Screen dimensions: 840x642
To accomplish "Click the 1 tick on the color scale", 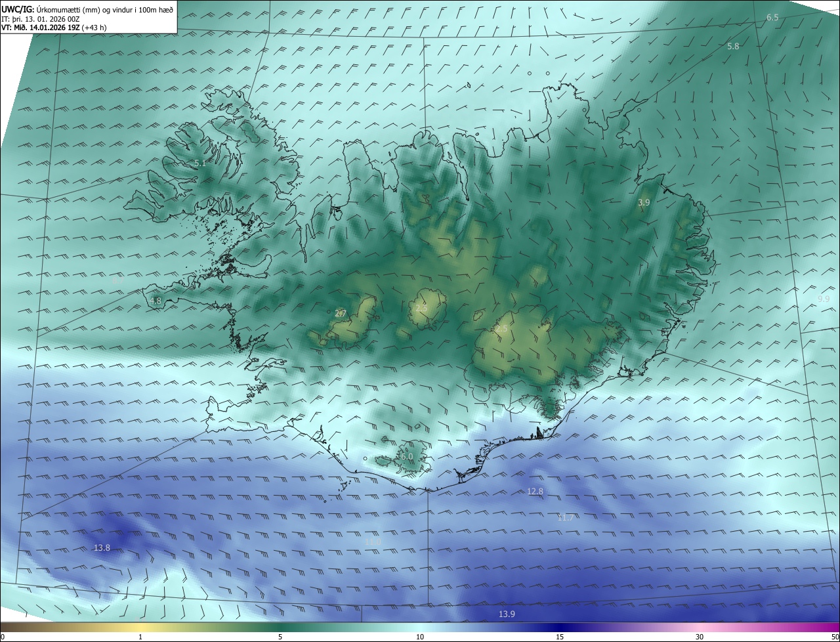I will (140, 637).
